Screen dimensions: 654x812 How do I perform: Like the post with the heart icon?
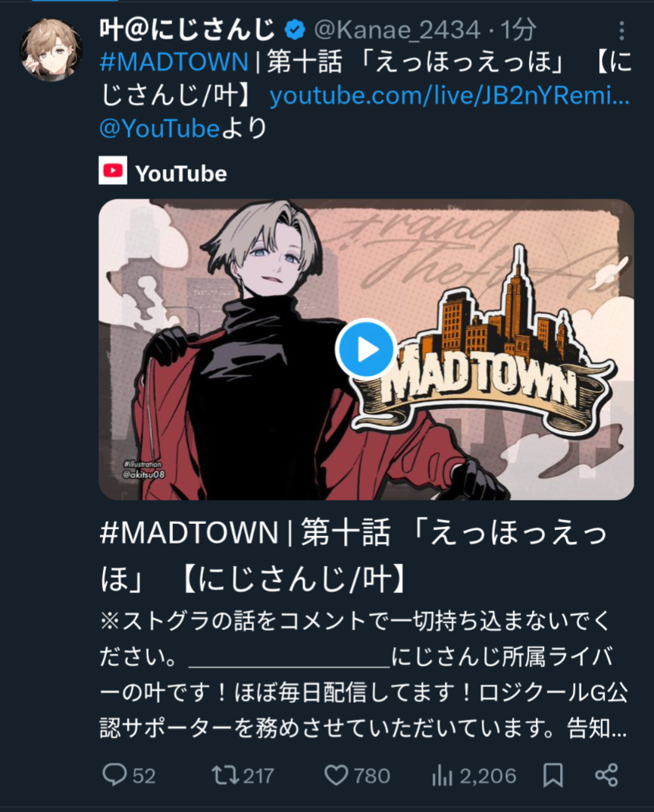click(x=336, y=776)
